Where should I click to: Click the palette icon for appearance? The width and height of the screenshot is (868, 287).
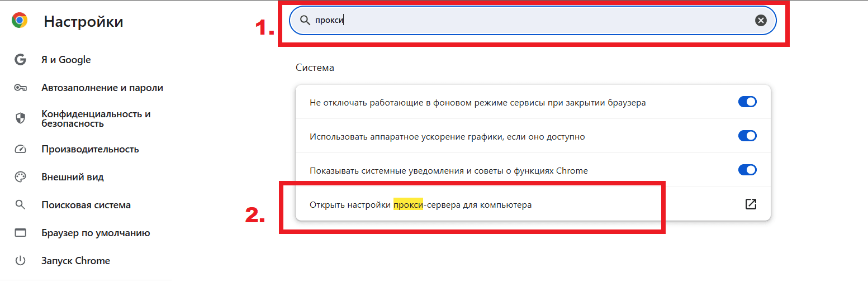point(21,177)
